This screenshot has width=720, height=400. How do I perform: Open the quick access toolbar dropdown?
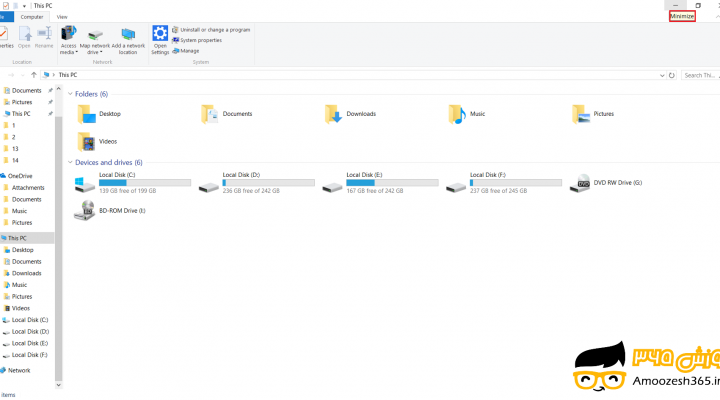[24, 6]
